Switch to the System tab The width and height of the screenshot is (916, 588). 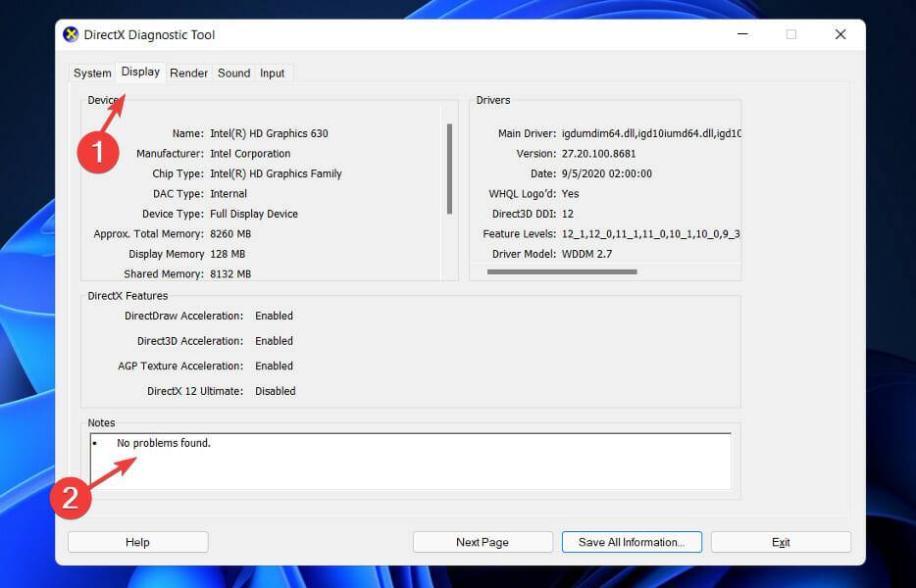91,73
